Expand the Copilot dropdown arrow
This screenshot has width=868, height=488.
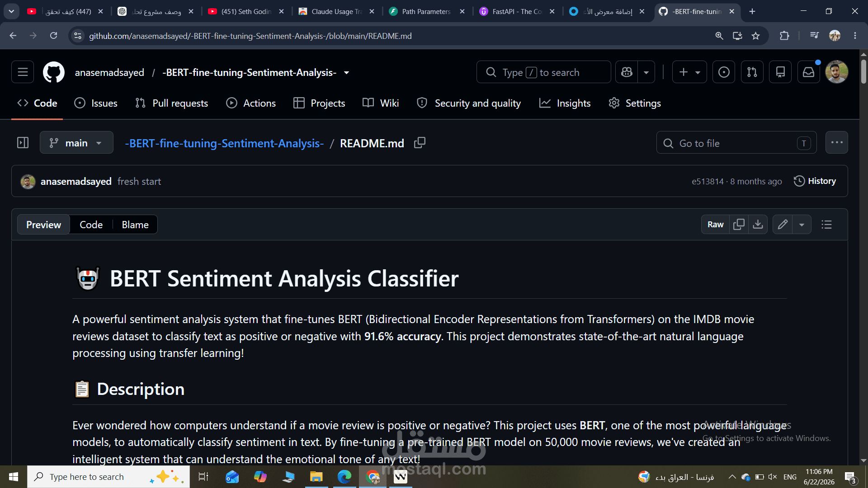click(x=646, y=72)
